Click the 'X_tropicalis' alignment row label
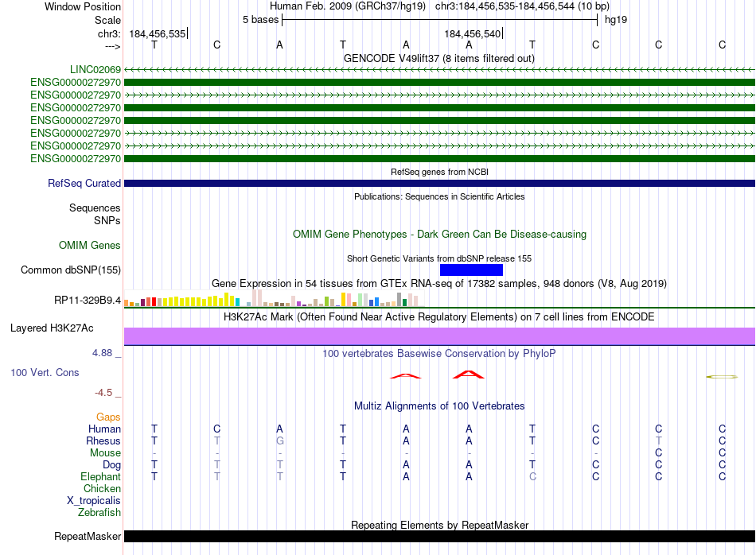 tap(94, 501)
